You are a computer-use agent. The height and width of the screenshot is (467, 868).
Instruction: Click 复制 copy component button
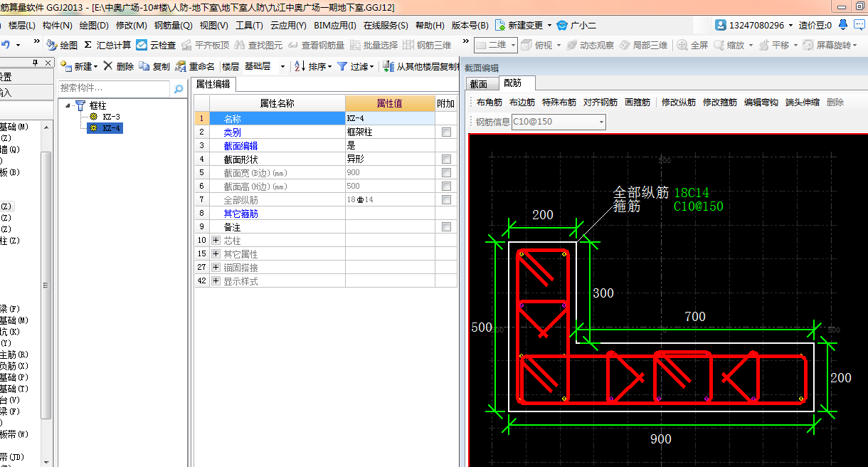[154, 66]
